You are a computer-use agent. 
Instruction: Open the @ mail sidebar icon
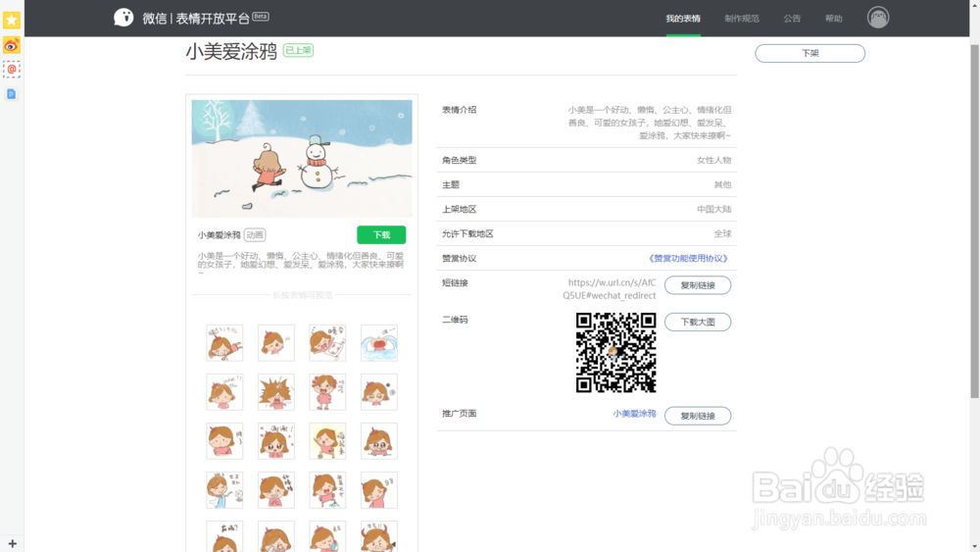tap(11, 70)
